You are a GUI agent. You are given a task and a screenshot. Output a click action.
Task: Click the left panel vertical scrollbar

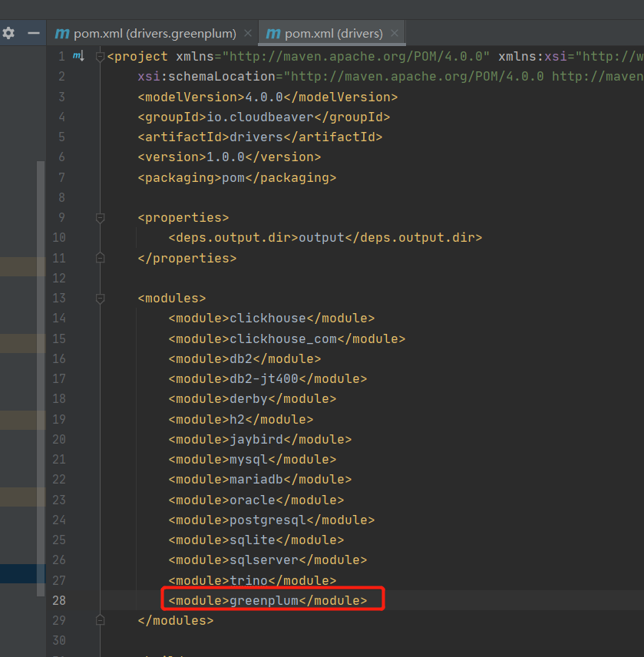pyautogui.click(x=41, y=378)
